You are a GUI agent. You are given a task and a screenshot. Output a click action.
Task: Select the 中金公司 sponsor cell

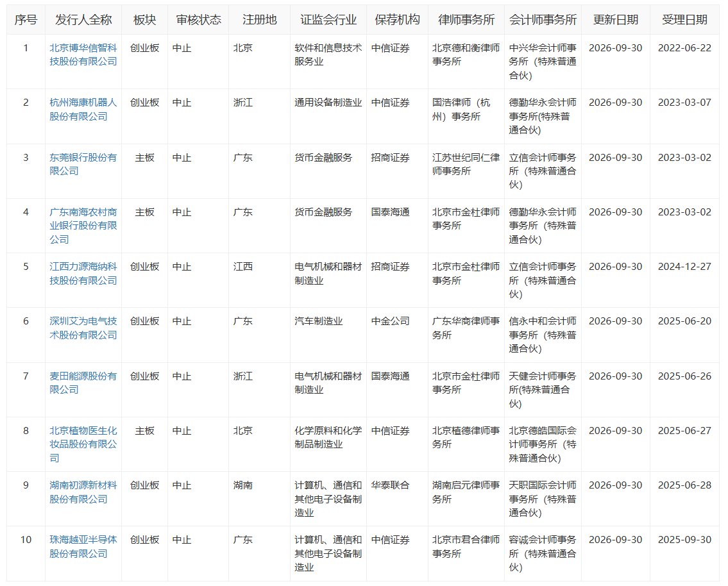pos(390,321)
